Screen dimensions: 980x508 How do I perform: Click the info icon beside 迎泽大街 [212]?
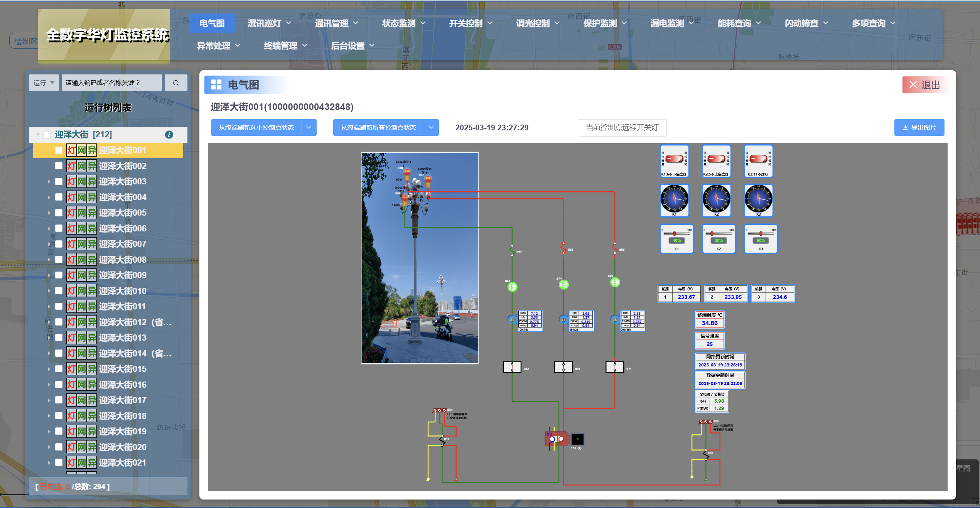click(x=169, y=135)
